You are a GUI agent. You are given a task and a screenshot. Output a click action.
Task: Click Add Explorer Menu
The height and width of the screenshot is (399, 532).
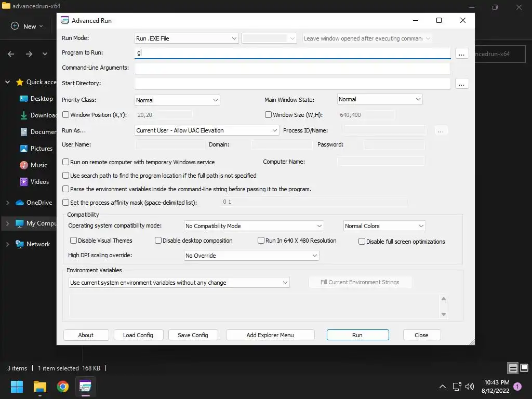(270, 335)
